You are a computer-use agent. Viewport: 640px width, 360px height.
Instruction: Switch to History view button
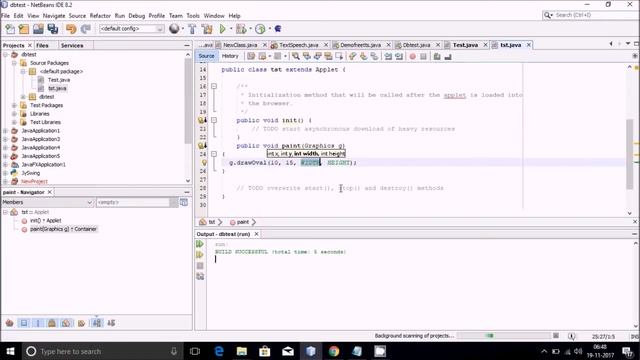point(230,56)
